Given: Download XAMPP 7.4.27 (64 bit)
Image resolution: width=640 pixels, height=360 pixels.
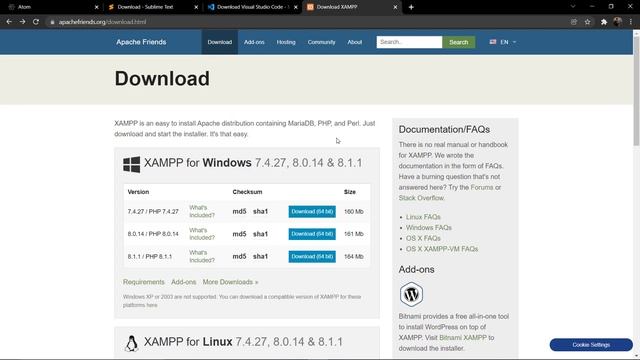Looking at the screenshot, I should pos(312,211).
